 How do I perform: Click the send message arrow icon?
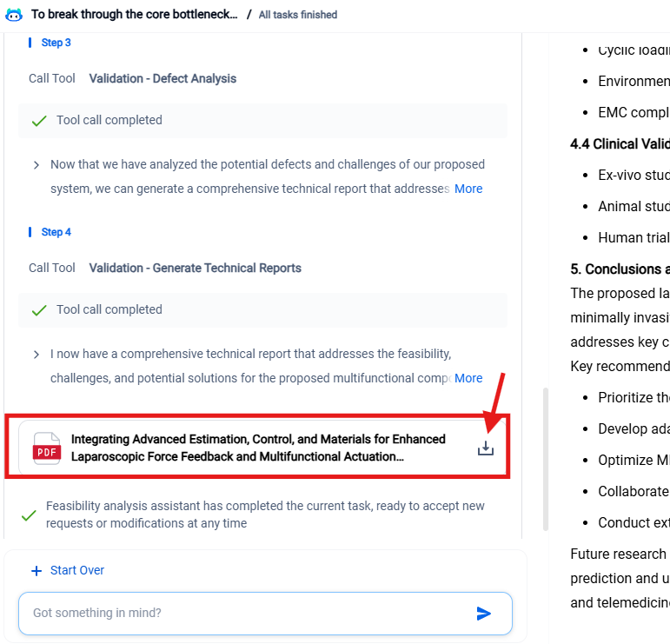[x=484, y=614]
